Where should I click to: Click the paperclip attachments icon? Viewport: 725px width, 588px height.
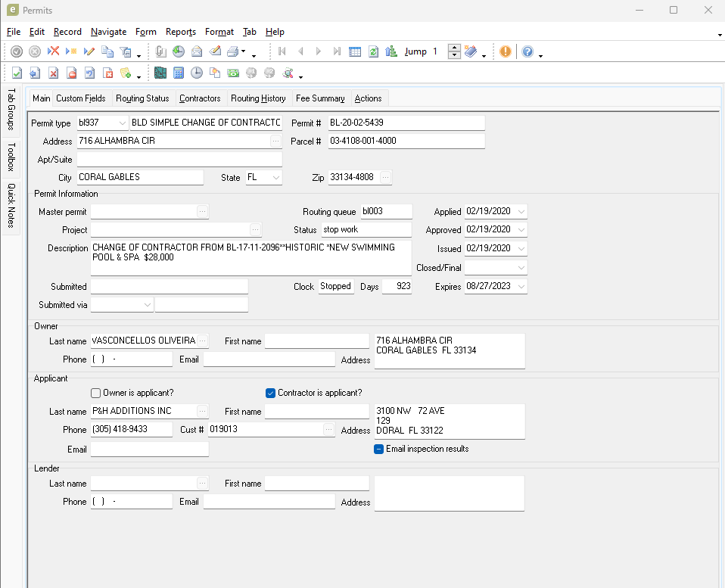(x=160, y=51)
